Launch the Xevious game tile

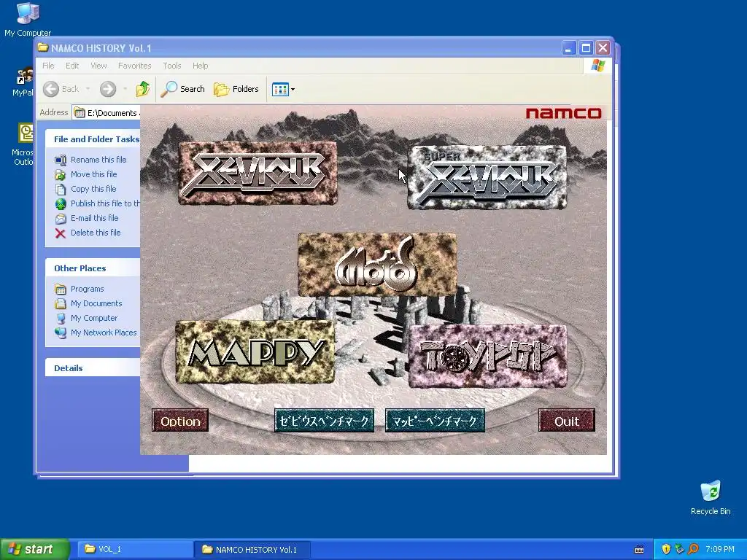258,173
